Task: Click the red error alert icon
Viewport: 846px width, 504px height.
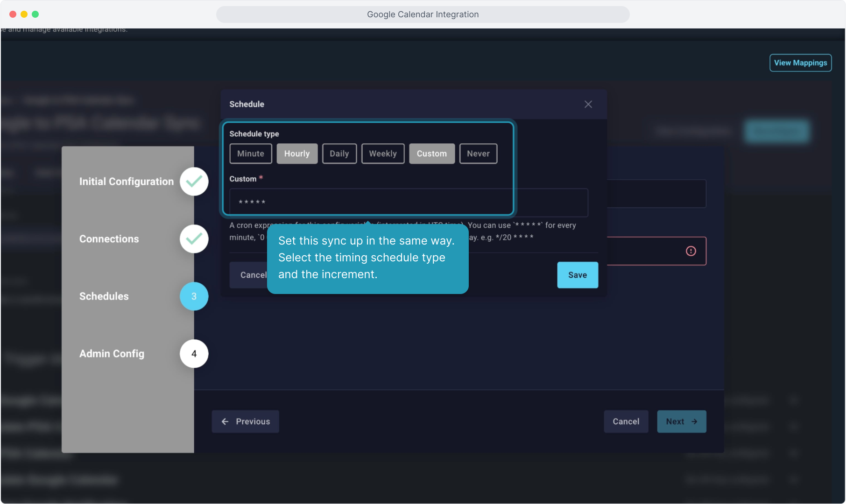Action: (691, 251)
